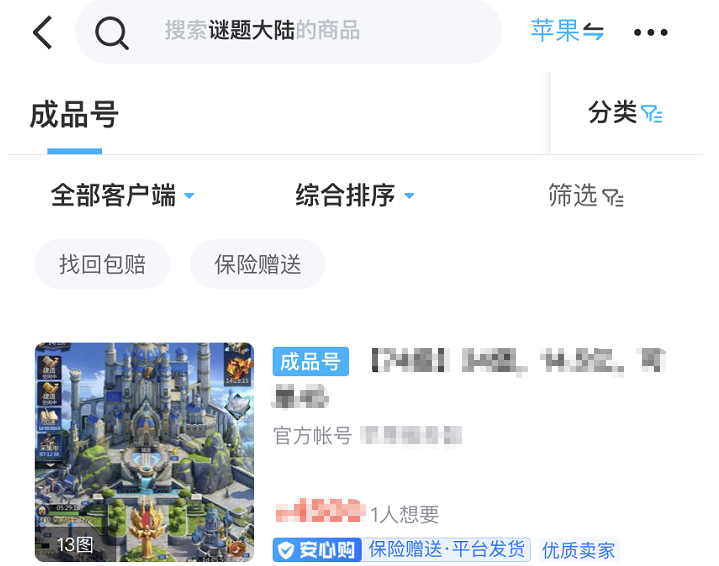Open the 筛选 filter panel

point(586,196)
